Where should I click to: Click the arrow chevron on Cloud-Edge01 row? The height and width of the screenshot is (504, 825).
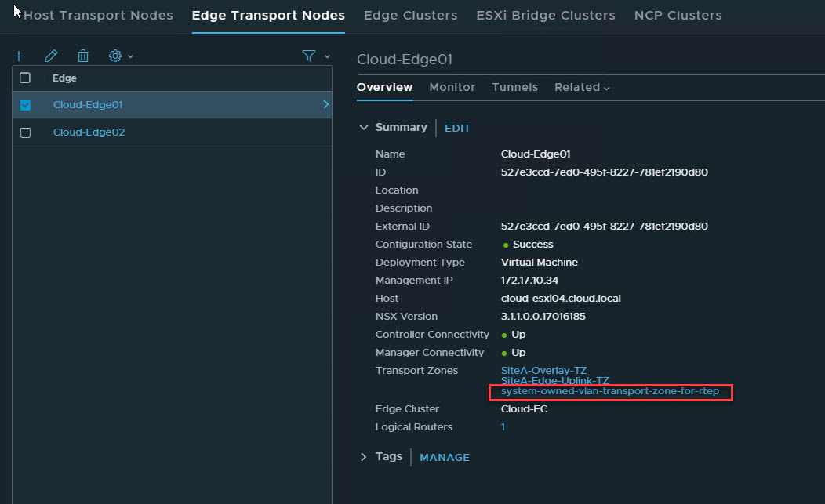click(x=325, y=105)
